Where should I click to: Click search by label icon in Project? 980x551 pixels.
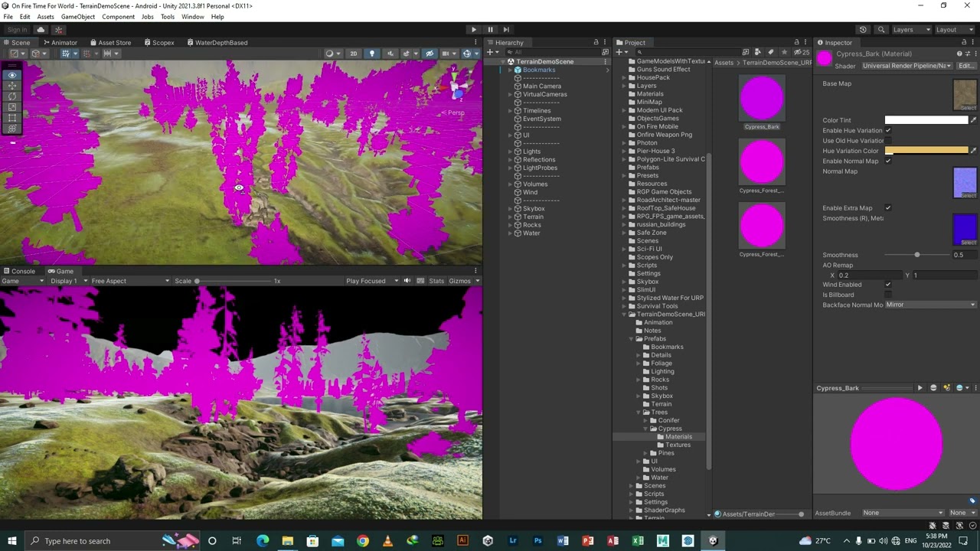pyautogui.click(x=771, y=52)
